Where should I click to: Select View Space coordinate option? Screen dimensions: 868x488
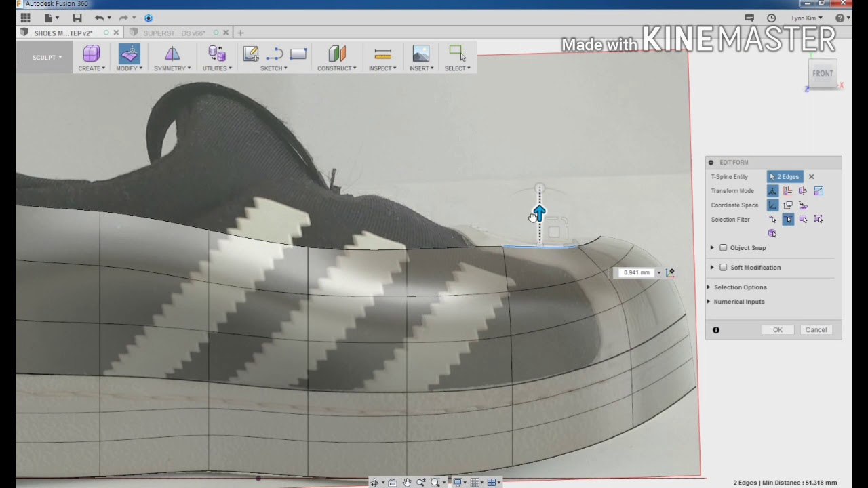coord(788,205)
